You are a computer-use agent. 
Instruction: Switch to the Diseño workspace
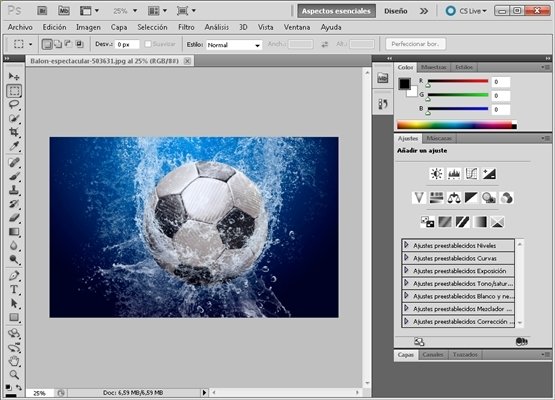396,11
